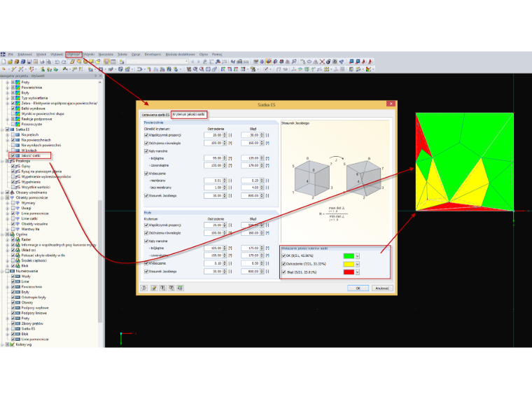This screenshot has height=399, width=532.
Task: Click the rainbow color-scale icon ending the lower toolbar
Action: pyautogui.click(x=368, y=69)
